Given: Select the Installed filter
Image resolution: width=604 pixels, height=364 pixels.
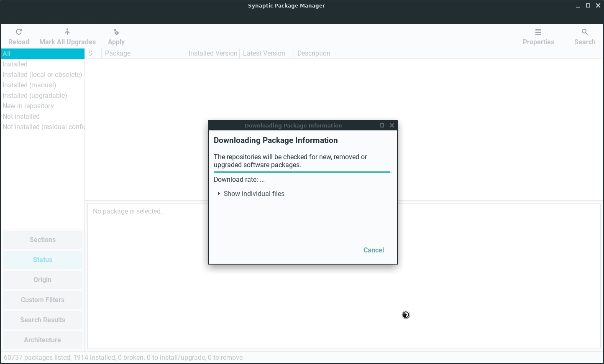Looking at the screenshot, I should [x=43, y=64].
